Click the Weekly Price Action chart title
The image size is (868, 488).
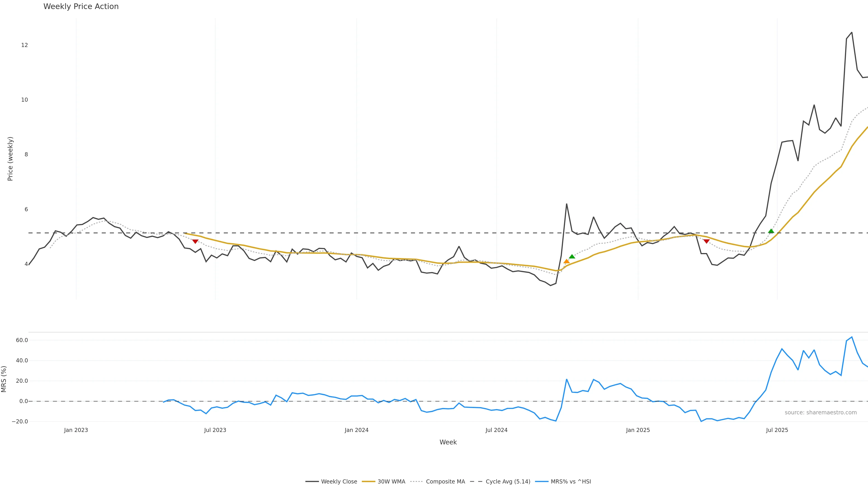pos(81,6)
